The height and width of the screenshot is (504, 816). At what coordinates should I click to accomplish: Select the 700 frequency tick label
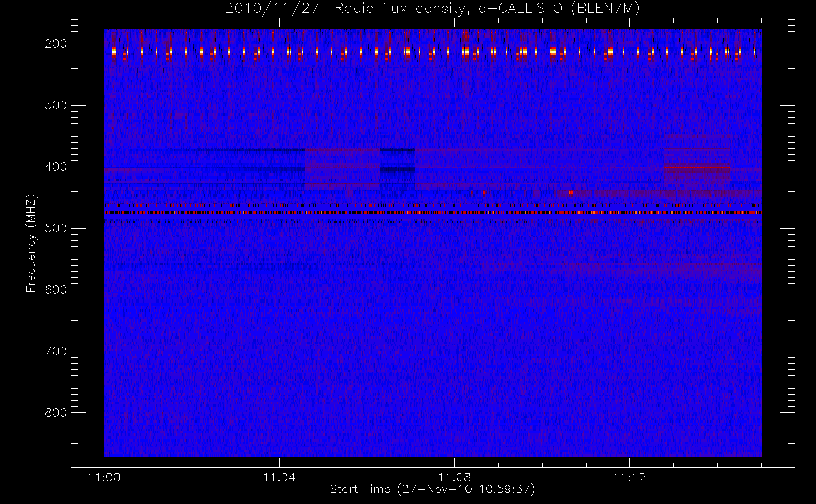(x=56, y=351)
